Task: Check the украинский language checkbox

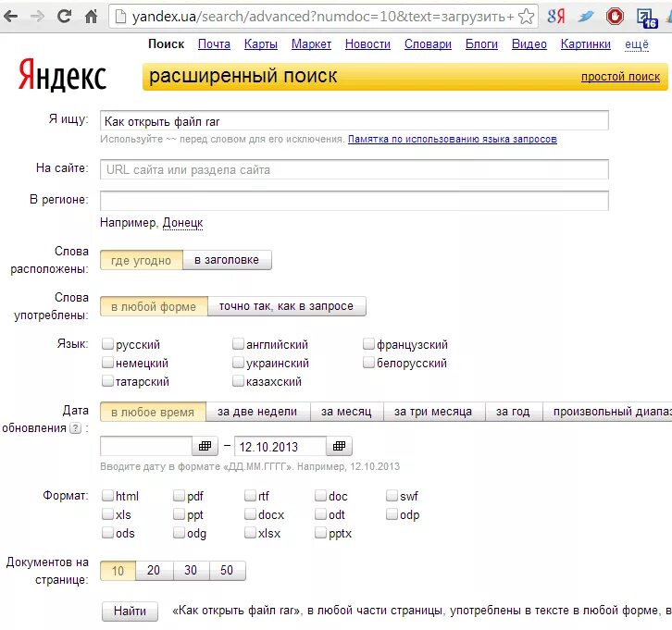Action: point(238,363)
